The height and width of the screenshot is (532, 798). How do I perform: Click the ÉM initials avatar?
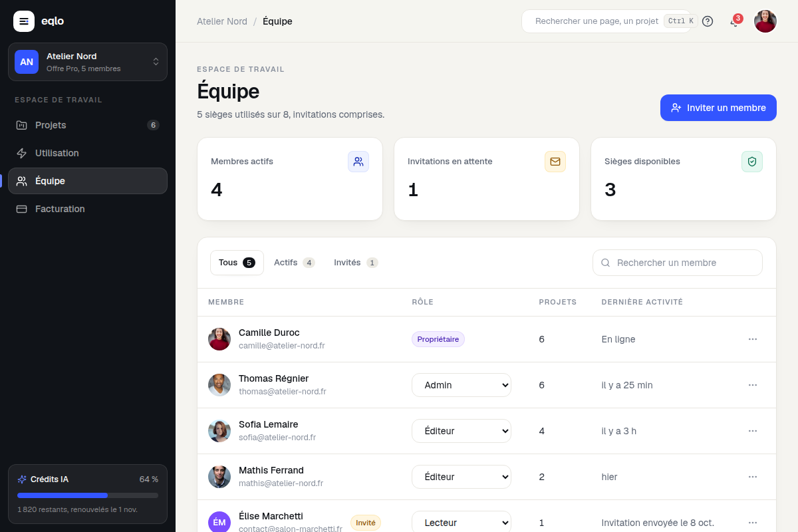point(219,522)
